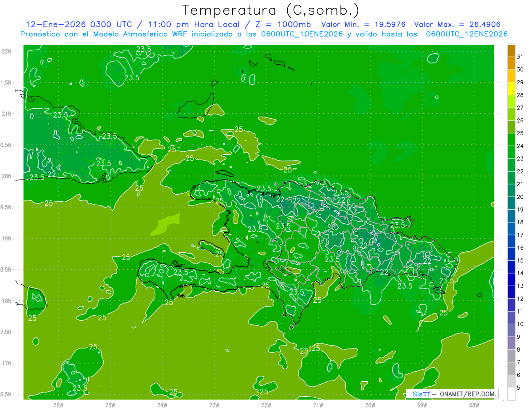Pick the white swatch below colorbar label 5
This screenshot has height=411, width=532.
pos(511,394)
